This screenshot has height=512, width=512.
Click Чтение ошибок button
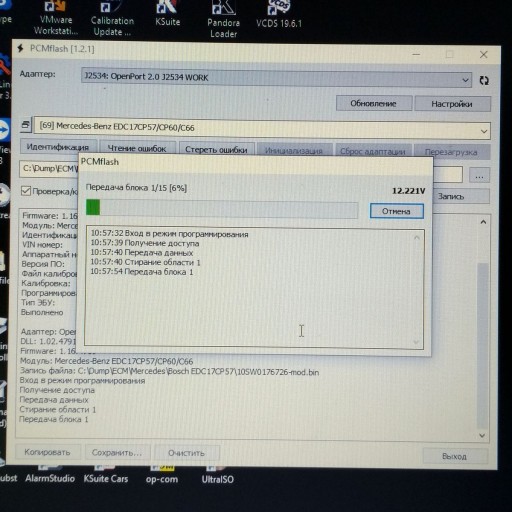[137, 148]
